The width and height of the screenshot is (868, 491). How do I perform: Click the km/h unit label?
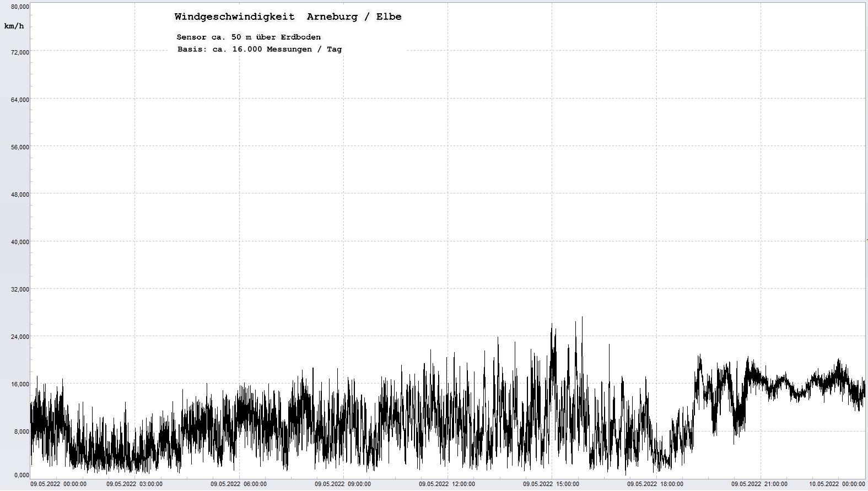pos(14,26)
